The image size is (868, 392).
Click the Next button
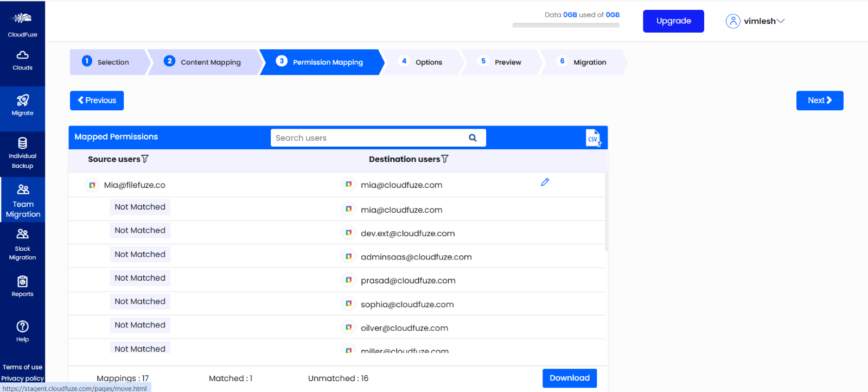click(819, 100)
